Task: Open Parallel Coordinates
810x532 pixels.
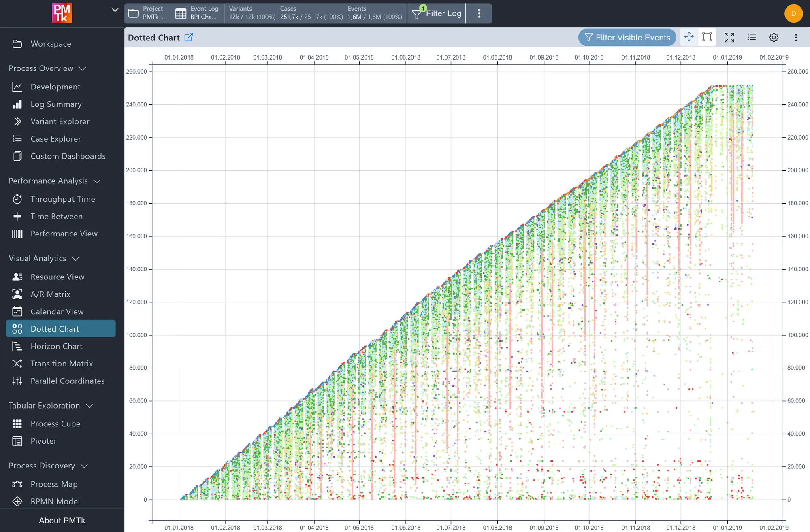Action: point(61,381)
